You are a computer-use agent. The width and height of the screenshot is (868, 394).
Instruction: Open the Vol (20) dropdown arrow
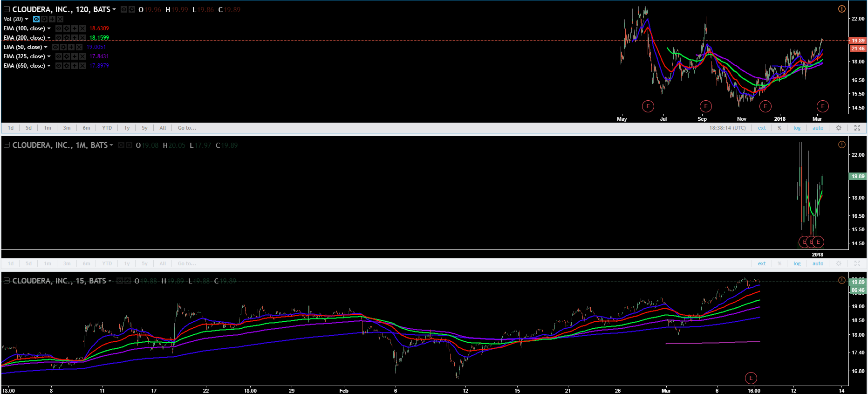pyautogui.click(x=27, y=19)
